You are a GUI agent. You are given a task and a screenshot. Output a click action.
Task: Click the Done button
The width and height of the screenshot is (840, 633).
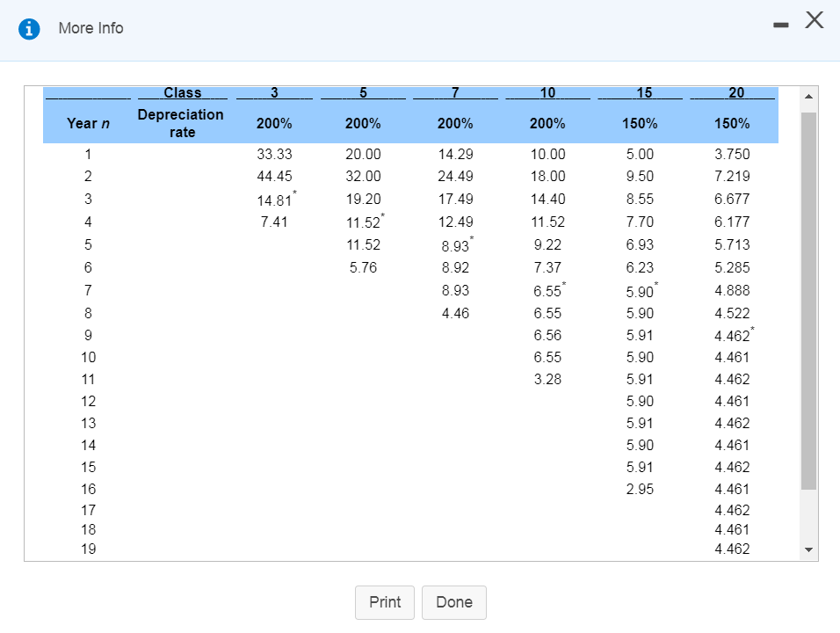[x=454, y=602]
